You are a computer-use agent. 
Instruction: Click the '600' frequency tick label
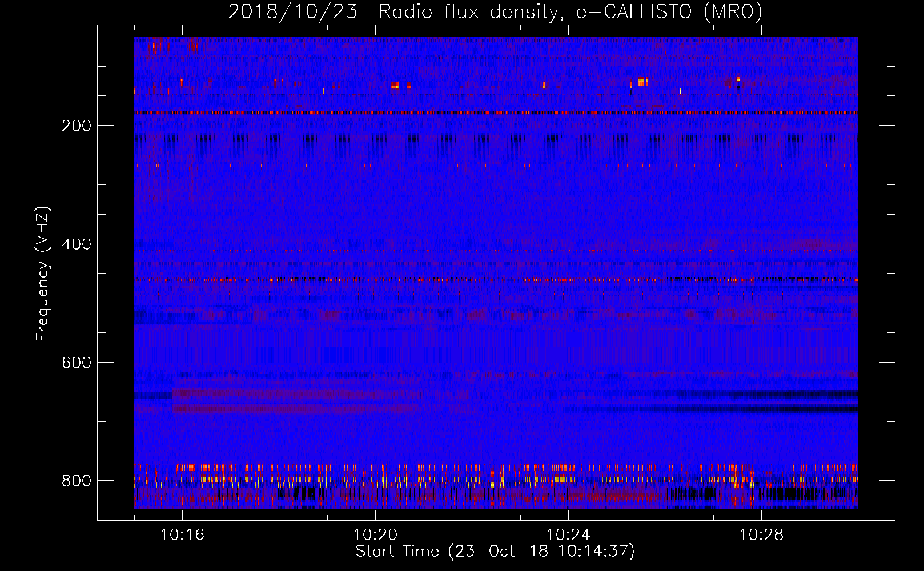tap(76, 363)
